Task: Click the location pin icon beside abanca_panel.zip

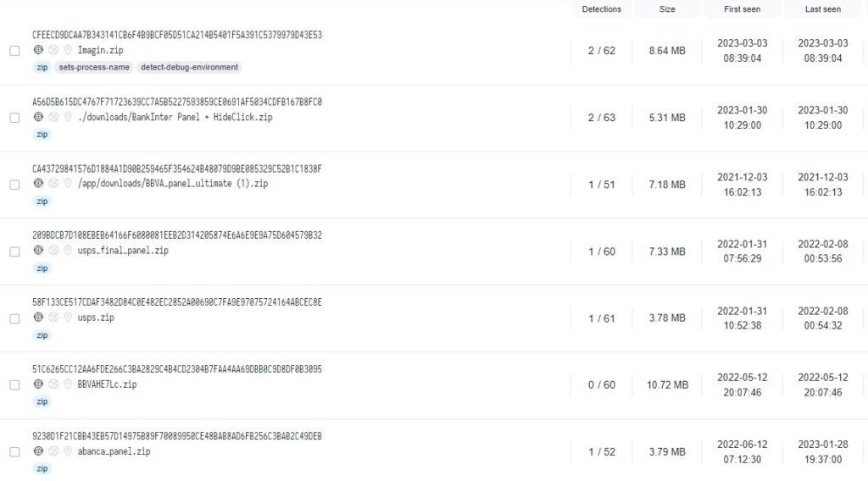Action: pos(67,451)
